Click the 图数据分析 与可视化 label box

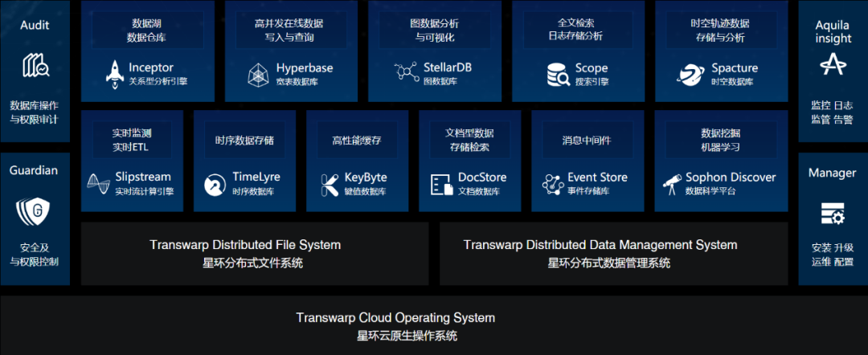(435, 31)
